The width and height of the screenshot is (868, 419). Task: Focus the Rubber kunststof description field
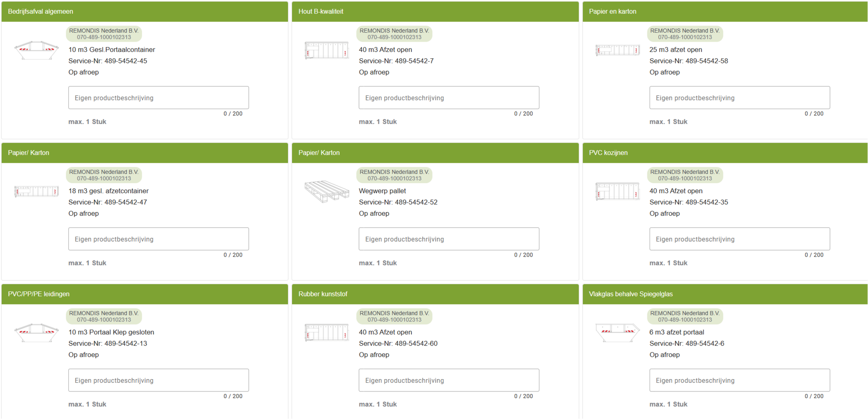click(x=448, y=380)
